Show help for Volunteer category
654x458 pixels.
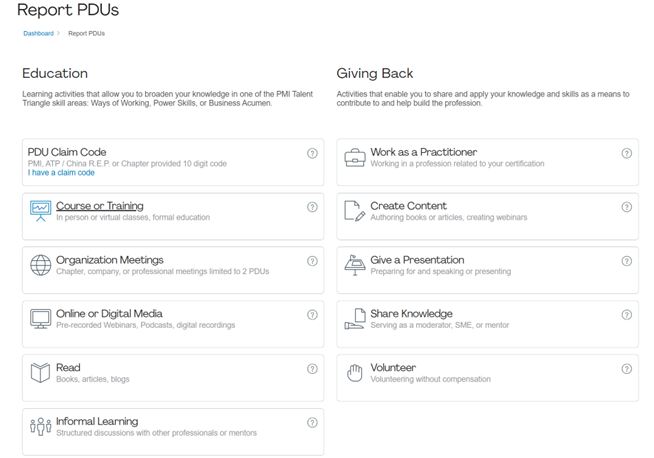pyautogui.click(x=627, y=368)
